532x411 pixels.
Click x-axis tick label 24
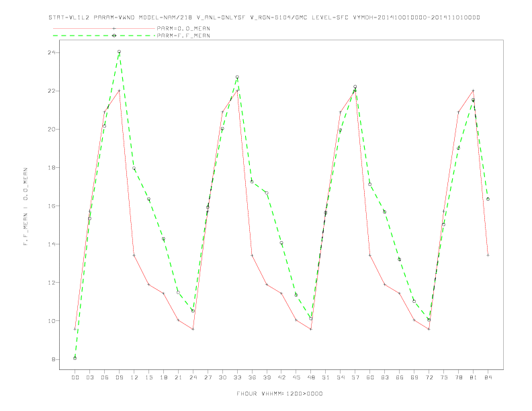click(193, 377)
